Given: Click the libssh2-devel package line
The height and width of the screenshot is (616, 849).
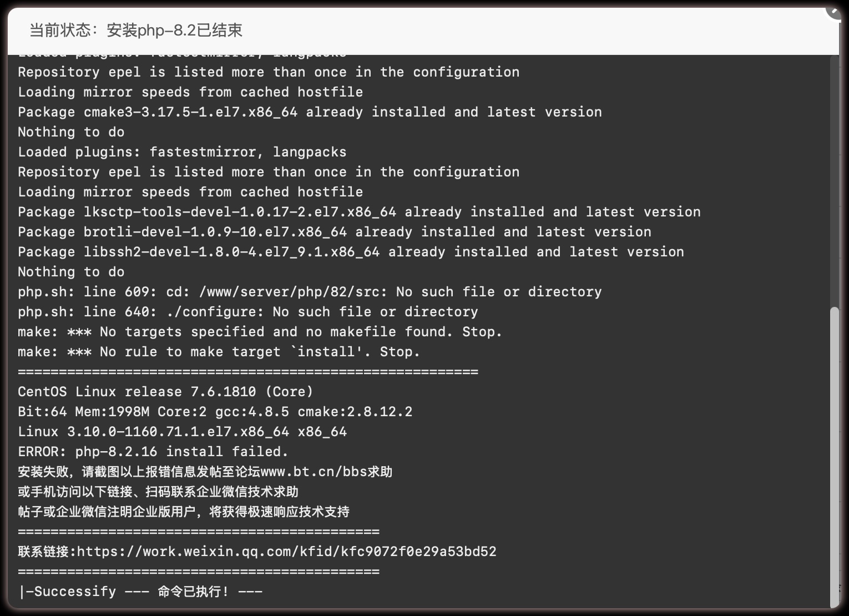Looking at the screenshot, I should [351, 252].
